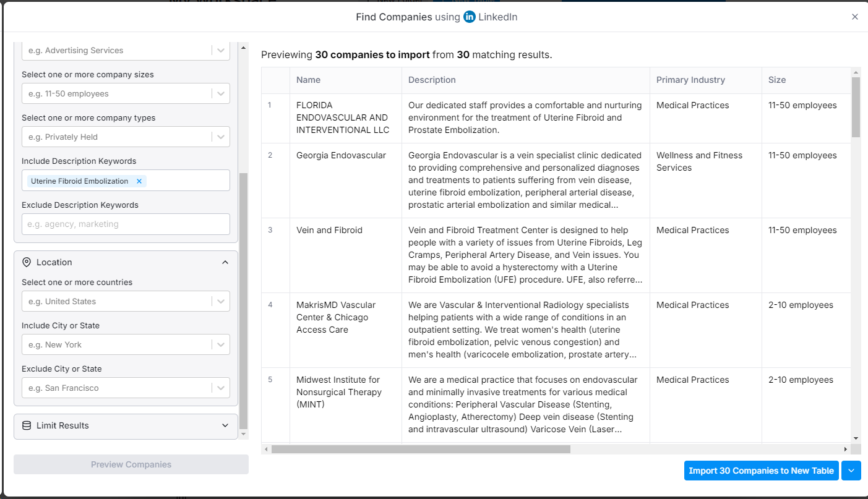Focus the Exclude Description Keywords field
This screenshot has width=868, height=499.
126,224
